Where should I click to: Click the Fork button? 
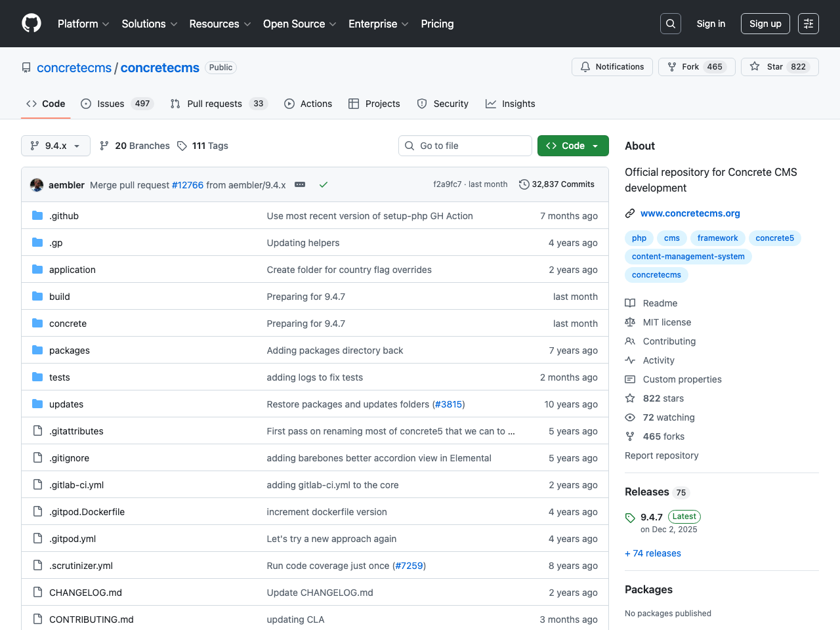click(x=696, y=66)
